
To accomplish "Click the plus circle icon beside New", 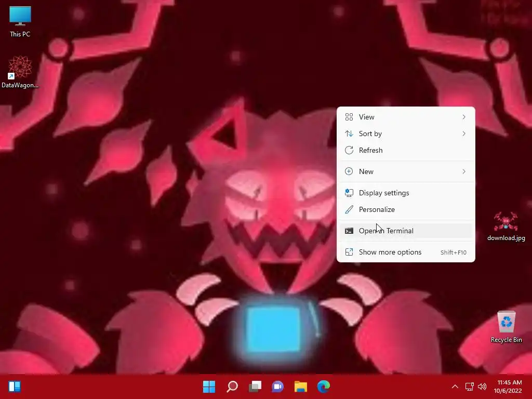I will tap(349, 171).
